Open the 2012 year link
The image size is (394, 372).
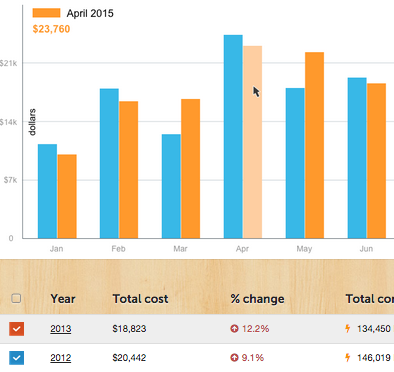point(61,358)
